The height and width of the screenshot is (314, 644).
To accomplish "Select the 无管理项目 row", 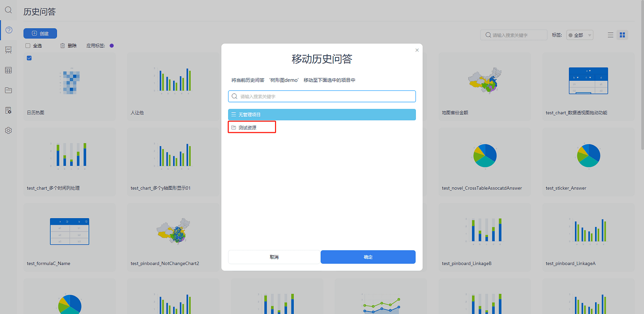I will point(322,114).
